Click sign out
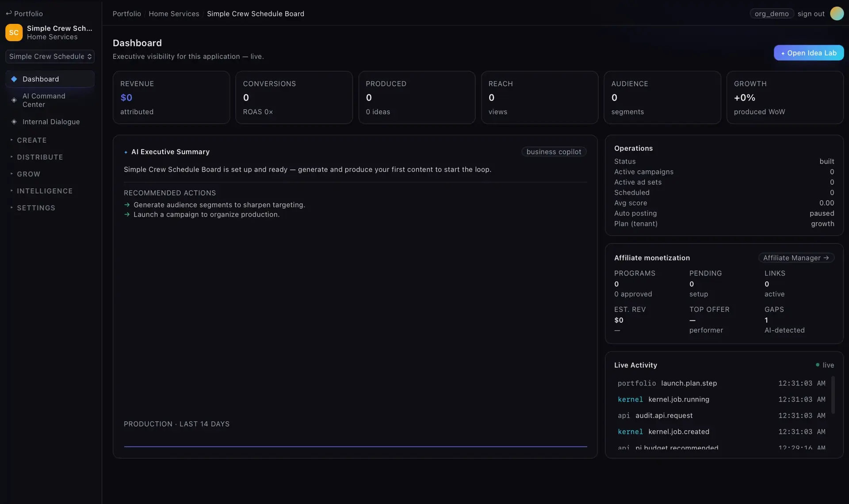849x504 pixels. pyautogui.click(x=811, y=14)
